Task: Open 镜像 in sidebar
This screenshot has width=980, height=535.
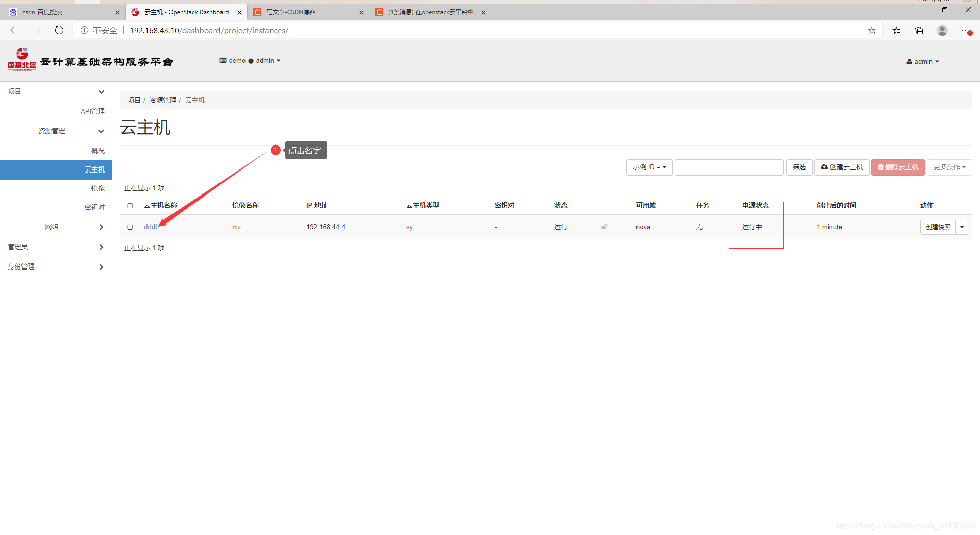Action: tap(98, 188)
